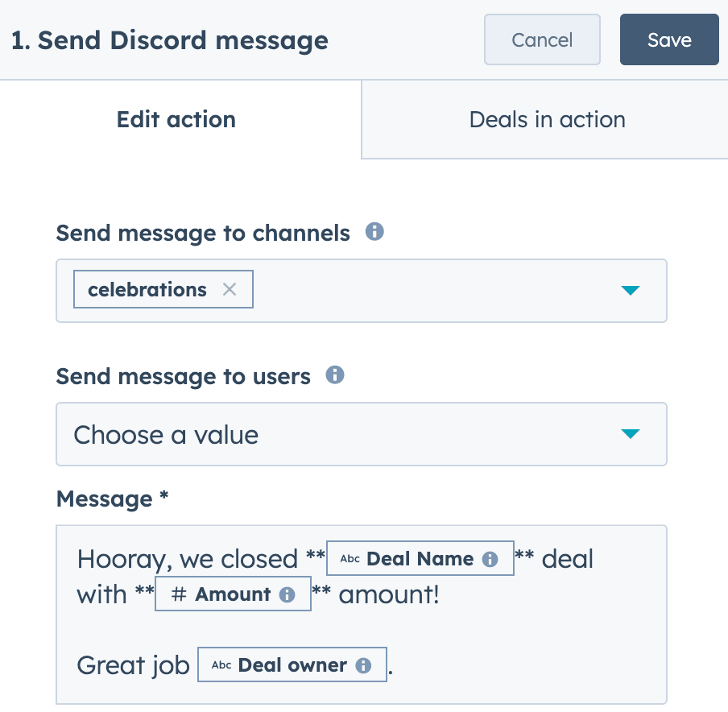Expand the Send message to channels selection field
Viewport: 728px width, 712px height.
443,291
